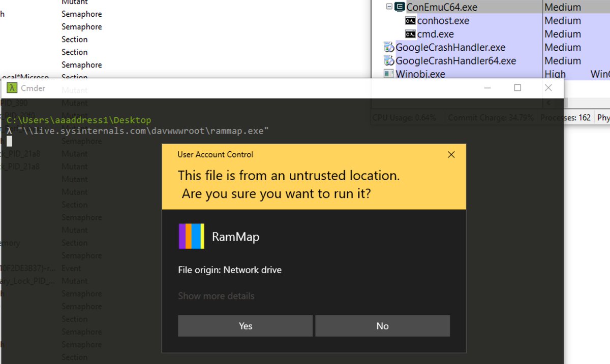Close the User Account Control dialog
Screen dimensions: 610x364
pyautogui.click(x=451, y=155)
